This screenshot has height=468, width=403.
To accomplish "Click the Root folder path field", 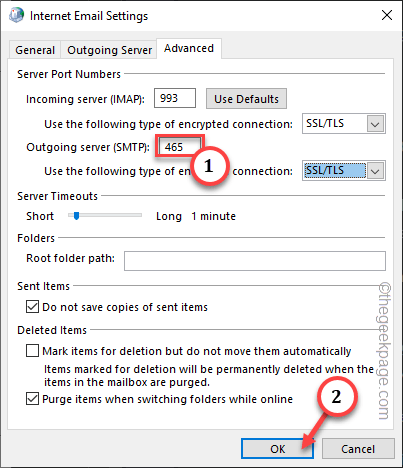I will pyautogui.click(x=255, y=261).
